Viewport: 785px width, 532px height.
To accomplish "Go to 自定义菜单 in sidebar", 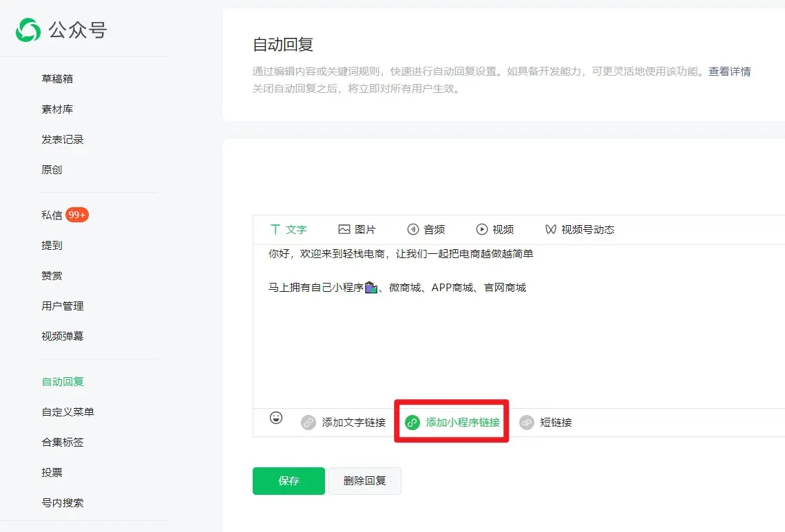I will coord(67,412).
